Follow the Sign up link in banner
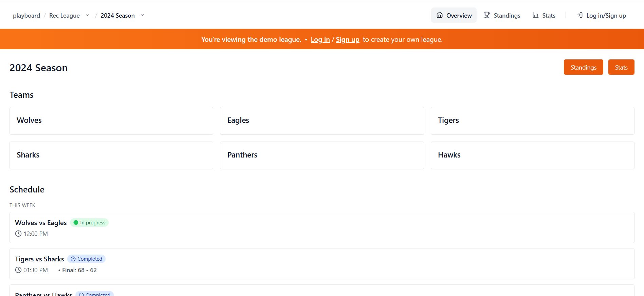Image resolution: width=644 pixels, height=296 pixels. [x=347, y=40]
